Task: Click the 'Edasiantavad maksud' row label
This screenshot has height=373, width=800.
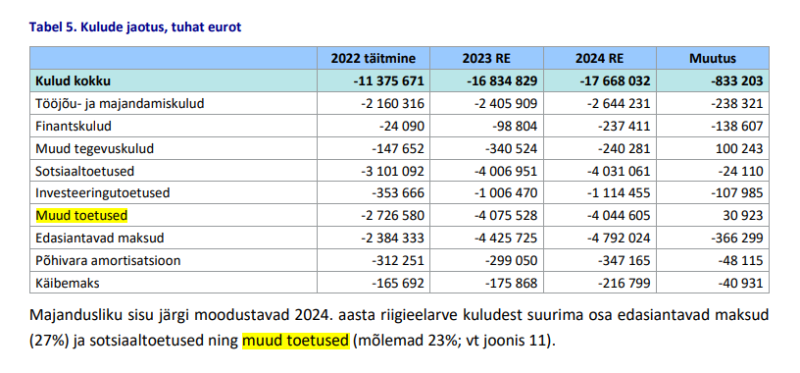Action: (100, 238)
